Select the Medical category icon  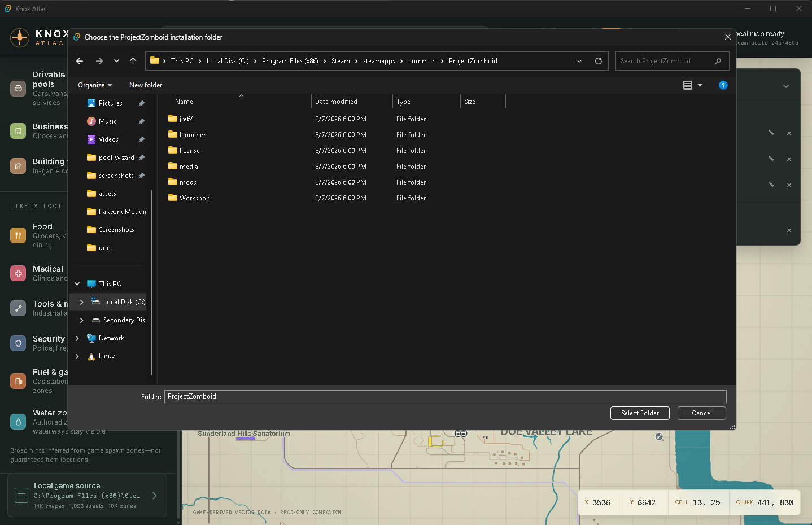pyautogui.click(x=18, y=273)
